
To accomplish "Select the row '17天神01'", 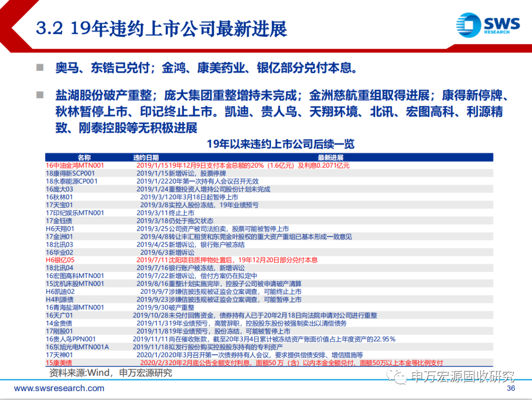I will 269,355.
